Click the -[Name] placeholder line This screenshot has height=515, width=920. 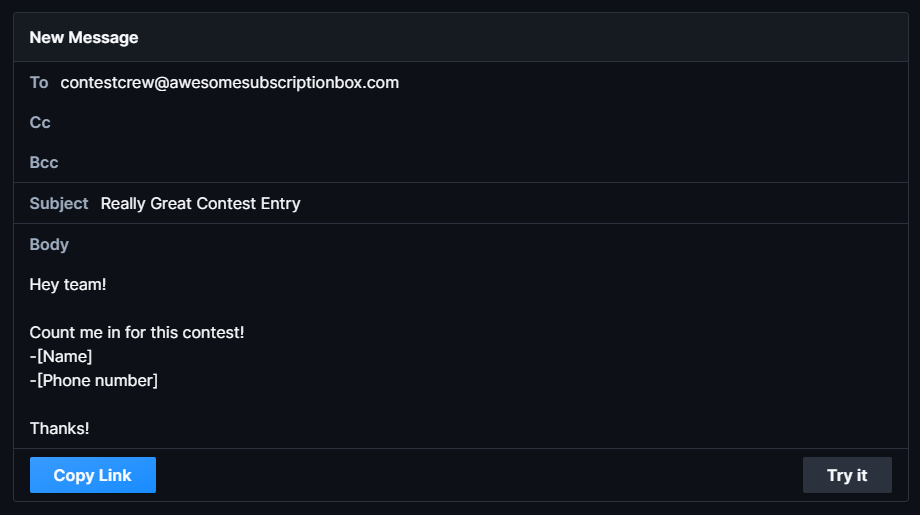pyautogui.click(x=61, y=357)
